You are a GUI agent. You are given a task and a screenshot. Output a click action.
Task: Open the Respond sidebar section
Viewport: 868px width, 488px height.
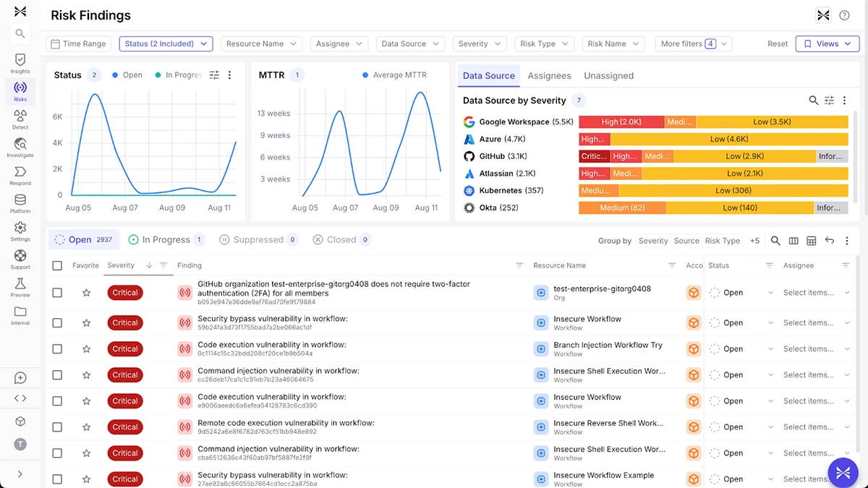pyautogui.click(x=20, y=175)
